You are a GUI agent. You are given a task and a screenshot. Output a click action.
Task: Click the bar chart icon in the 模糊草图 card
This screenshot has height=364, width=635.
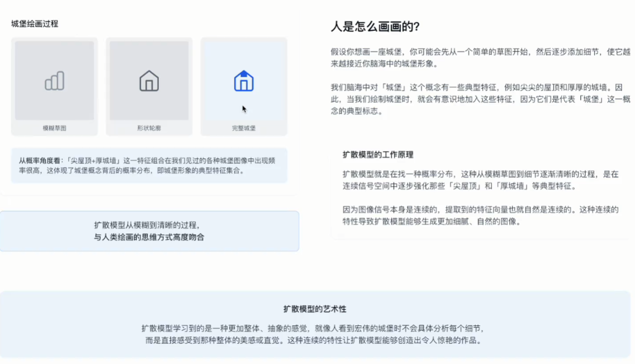tap(55, 81)
